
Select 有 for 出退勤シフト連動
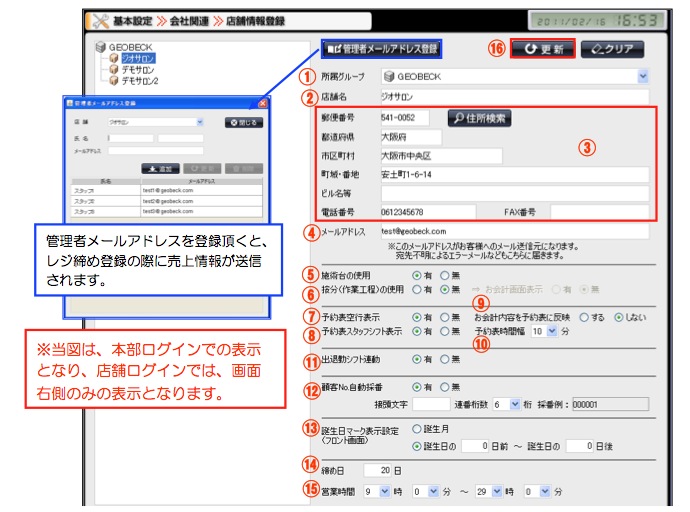[x=417, y=359]
